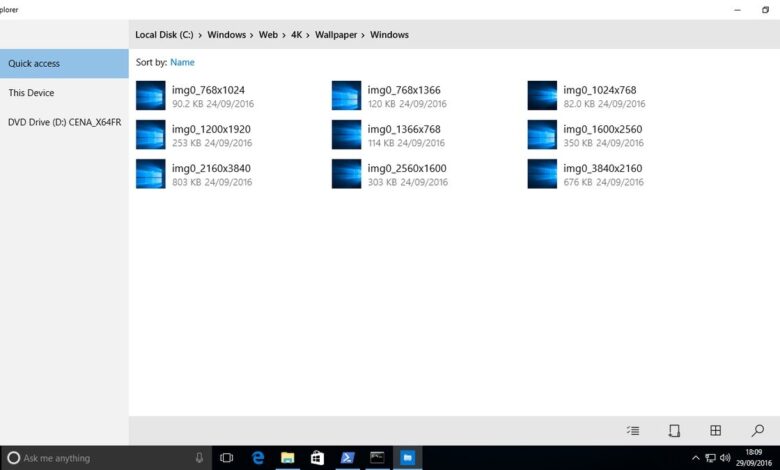Open DVD Drive (D:) CENA_X64FR
Viewport: 780px width, 470px height.
pos(64,122)
